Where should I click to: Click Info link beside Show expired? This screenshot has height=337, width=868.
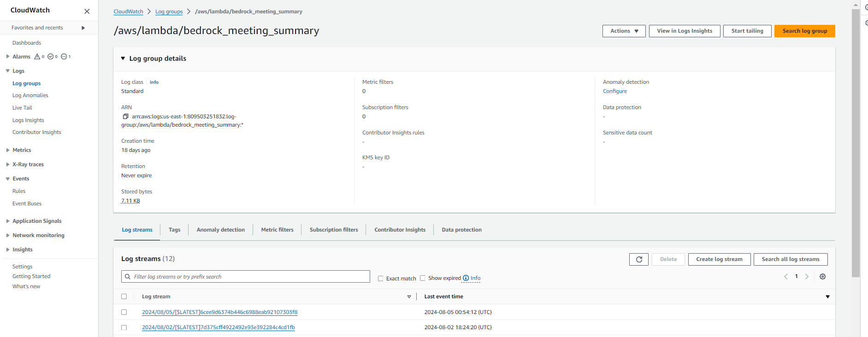pyautogui.click(x=475, y=278)
